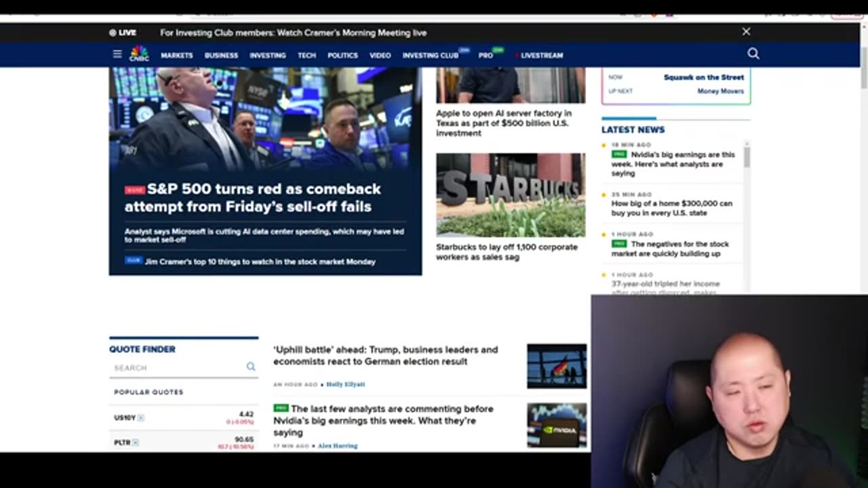Click the Starbucks sign photo thumbnail
The height and width of the screenshot is (488, 868).
[x=511, y=195]
